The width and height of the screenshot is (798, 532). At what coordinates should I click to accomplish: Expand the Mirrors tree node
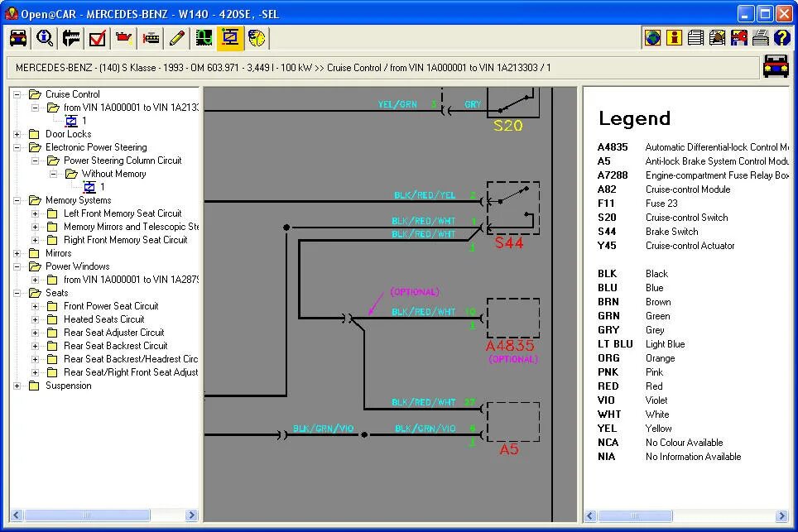point(17,253)
